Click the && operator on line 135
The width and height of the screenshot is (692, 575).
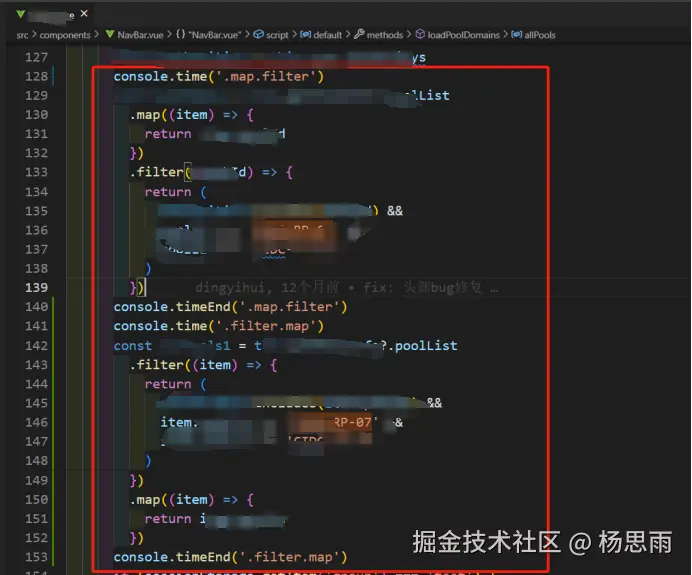[x=395, y=211]
